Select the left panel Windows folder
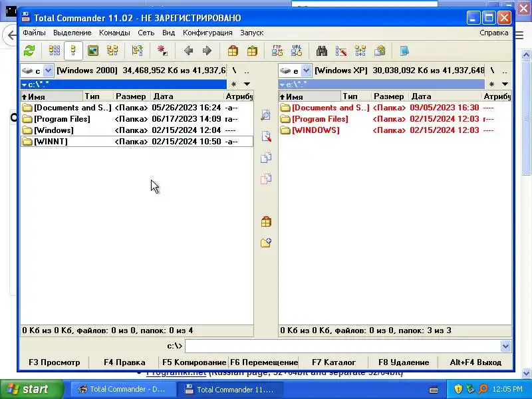The width and height of the screenshot is (532, 399). (x=137, y=130)
